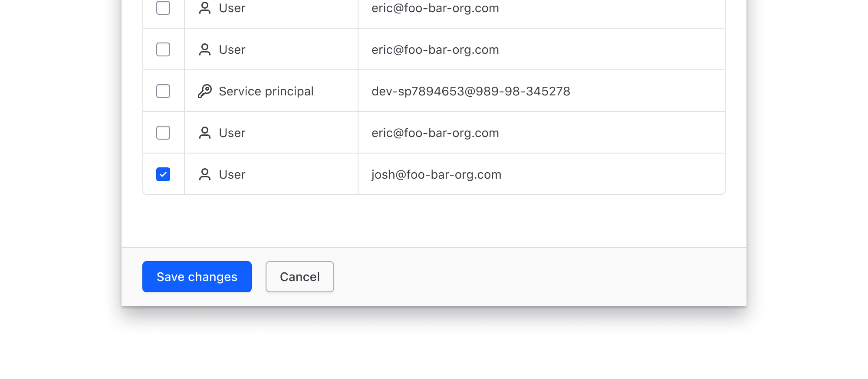Viewport: 868px width, 379px height.
Task: Click the key icon beside Service principal
Action: [x=204, y=91]
